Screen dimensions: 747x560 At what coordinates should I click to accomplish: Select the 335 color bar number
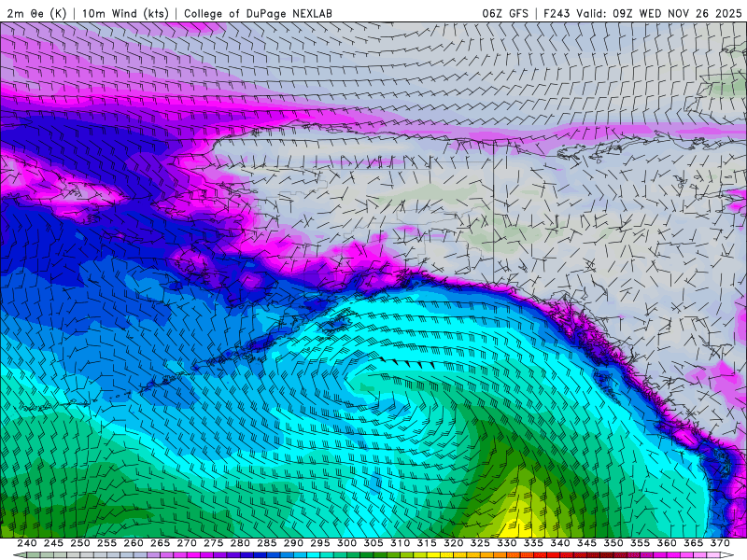[533, 543]
